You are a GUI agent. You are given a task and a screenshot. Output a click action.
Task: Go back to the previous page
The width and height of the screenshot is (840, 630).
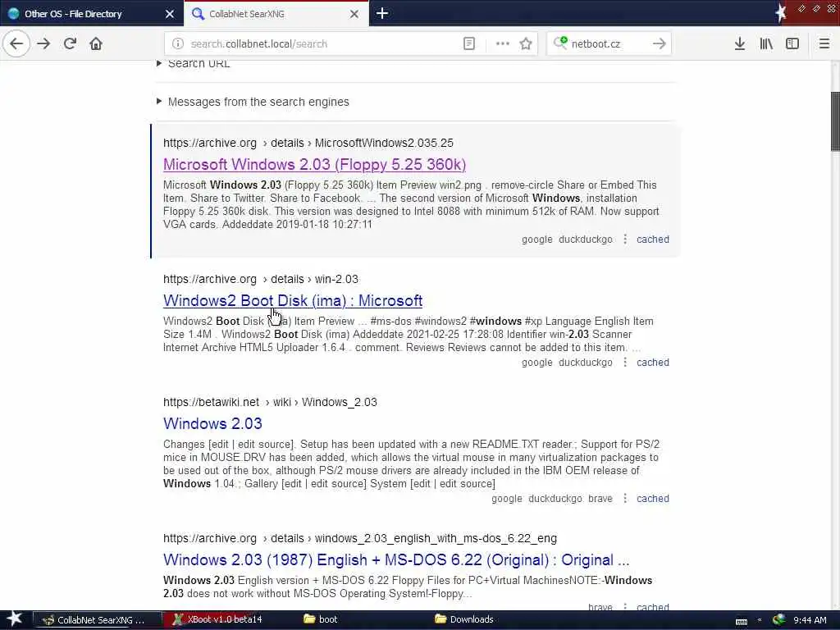click(x=16, y=43)
